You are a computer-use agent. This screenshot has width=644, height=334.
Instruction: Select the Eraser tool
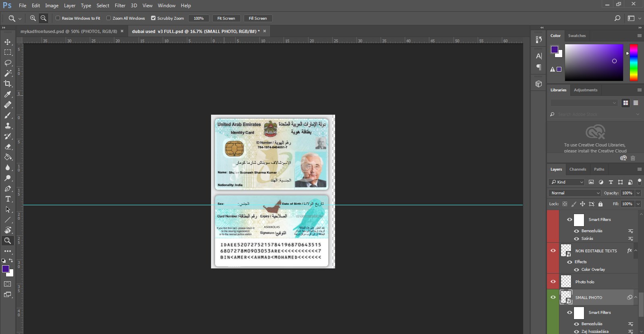(x=8, y=146)
